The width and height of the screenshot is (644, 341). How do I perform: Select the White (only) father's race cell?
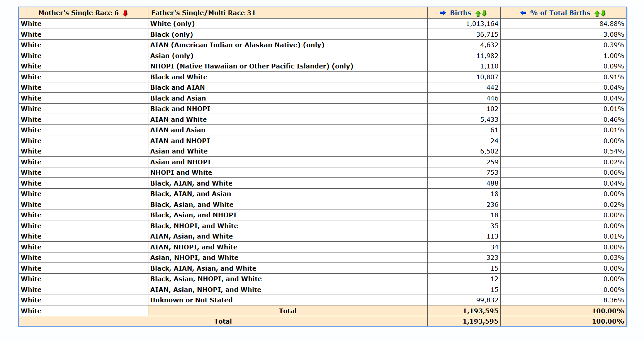172,24
